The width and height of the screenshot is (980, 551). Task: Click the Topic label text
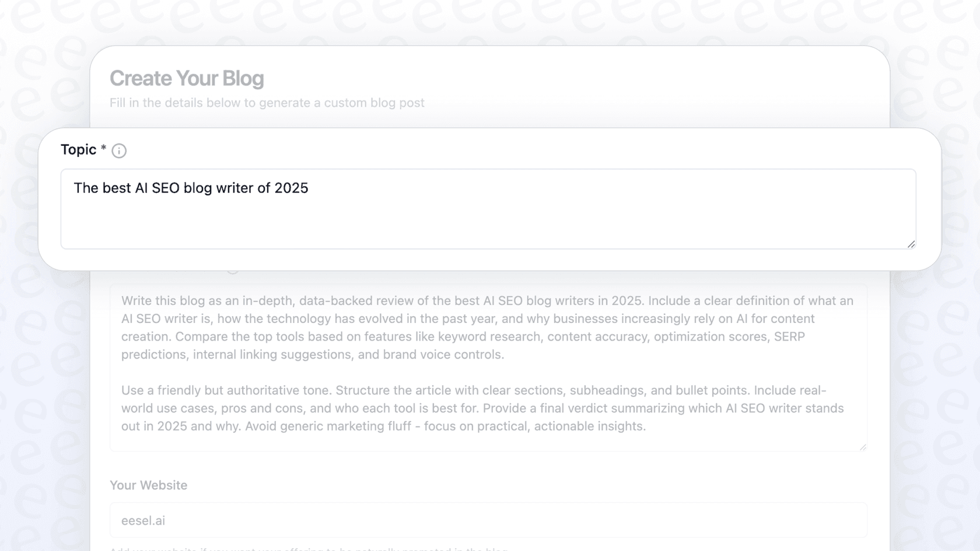click(78, 149)
